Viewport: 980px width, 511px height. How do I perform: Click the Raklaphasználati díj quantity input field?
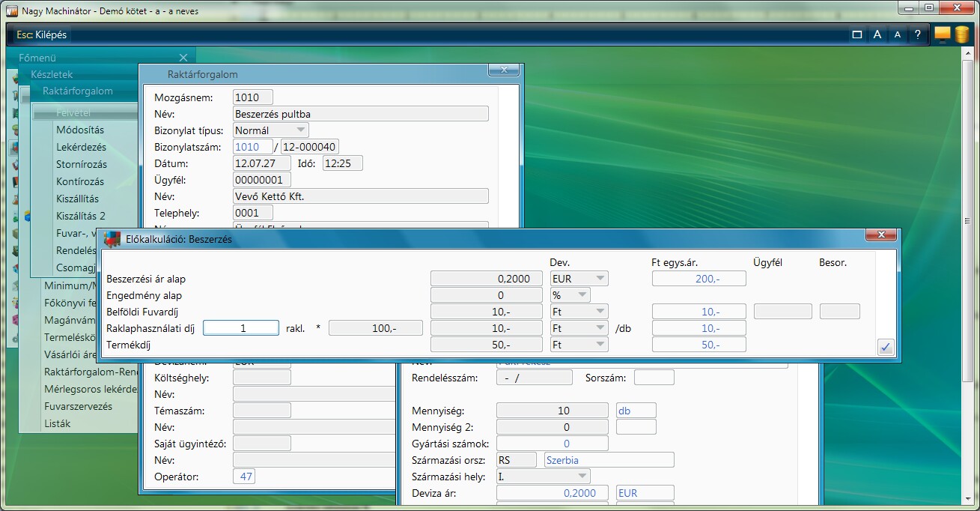pos(240,328)
